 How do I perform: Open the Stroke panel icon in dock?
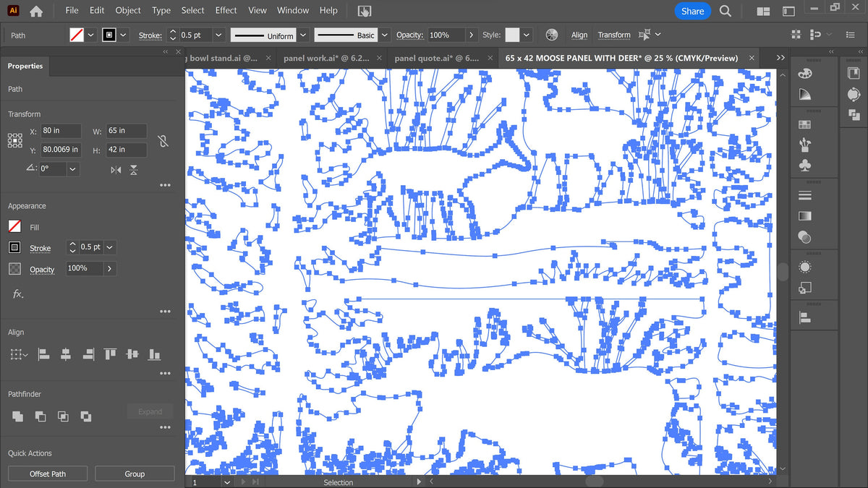click(x=804, y=196)
